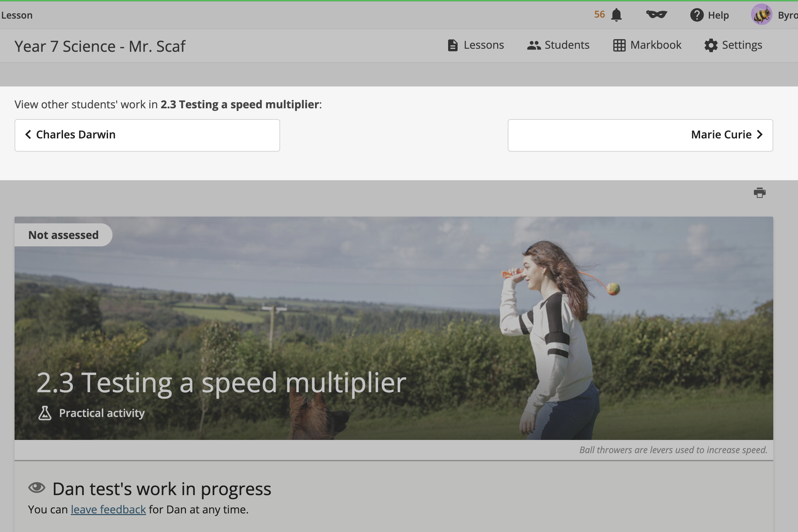Click the print icon
Image resolution: width=798 pixels, height=532 pixels.
[x=759, y=193]
